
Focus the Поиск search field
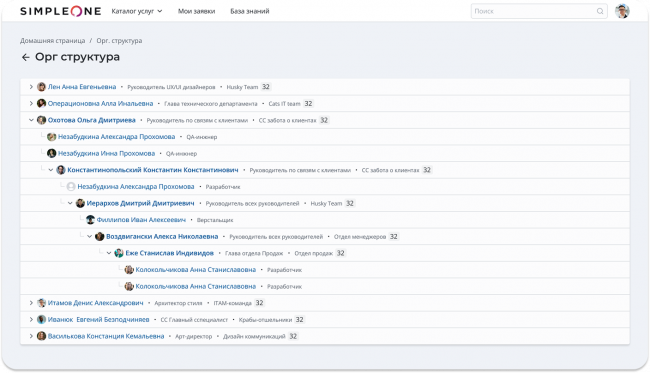click(534, 11)
